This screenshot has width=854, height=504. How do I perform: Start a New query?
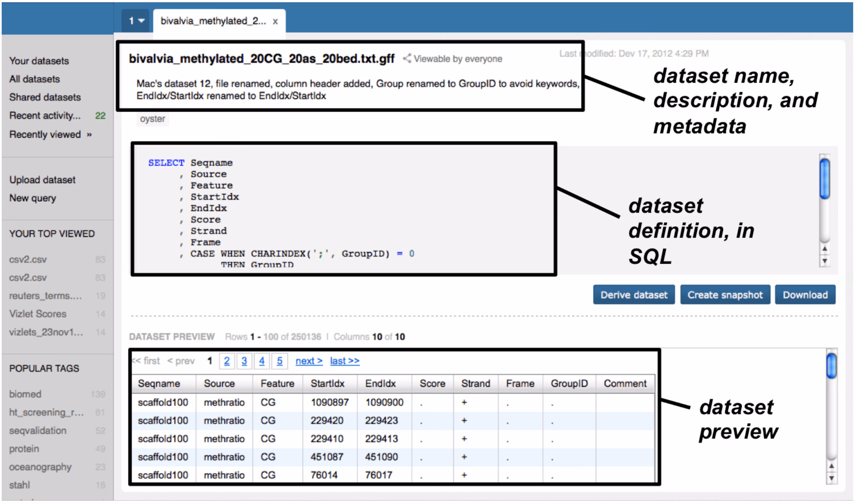(33, 198)
